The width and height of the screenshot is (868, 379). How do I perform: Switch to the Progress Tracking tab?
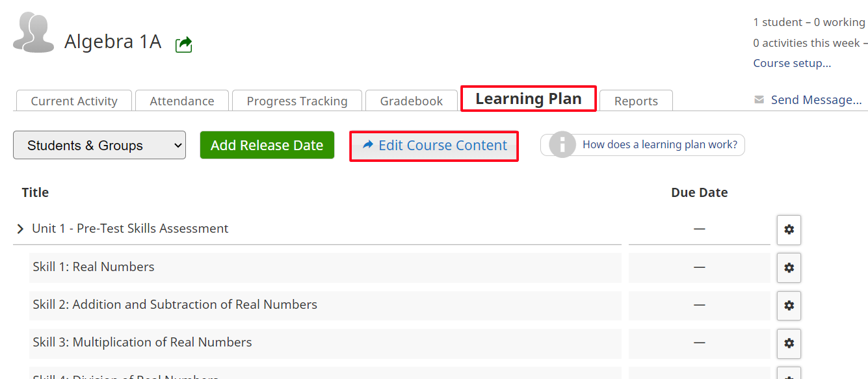point(297,101)
